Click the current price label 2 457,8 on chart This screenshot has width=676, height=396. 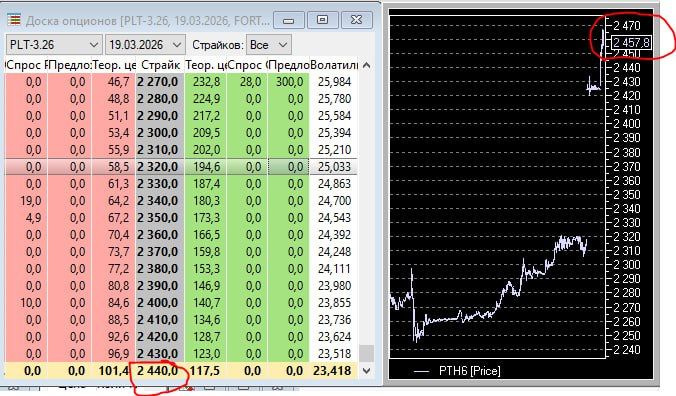pos(631,43)
